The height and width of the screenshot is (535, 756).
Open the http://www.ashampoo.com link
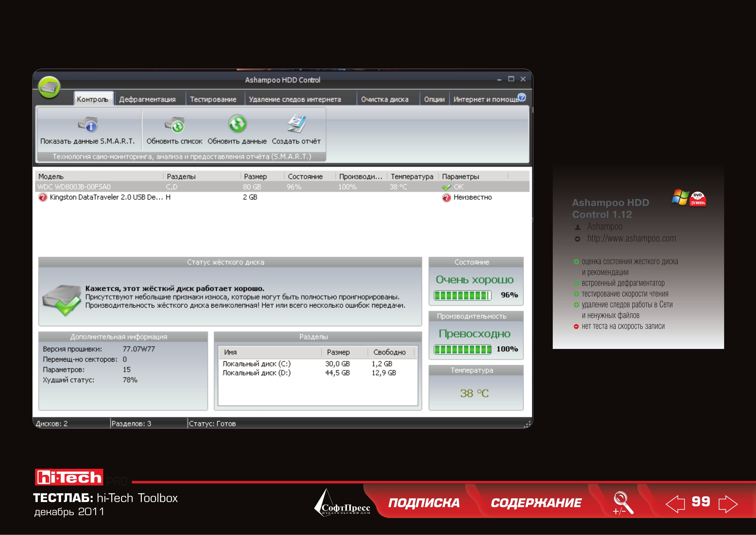point(631,238)
